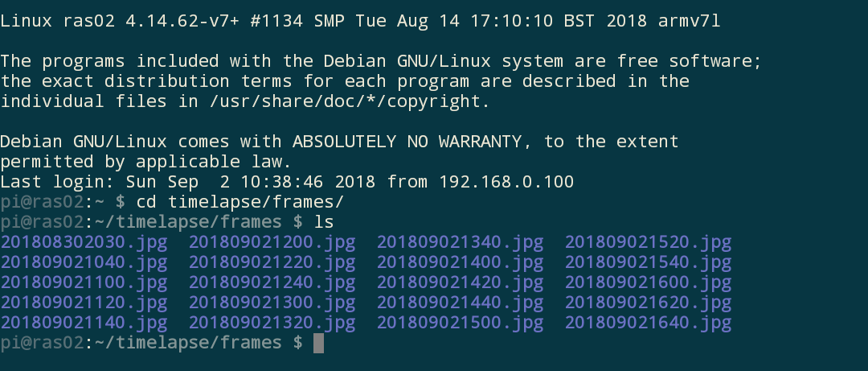Click the 201809021420.jpg file entry

(461, 282)
